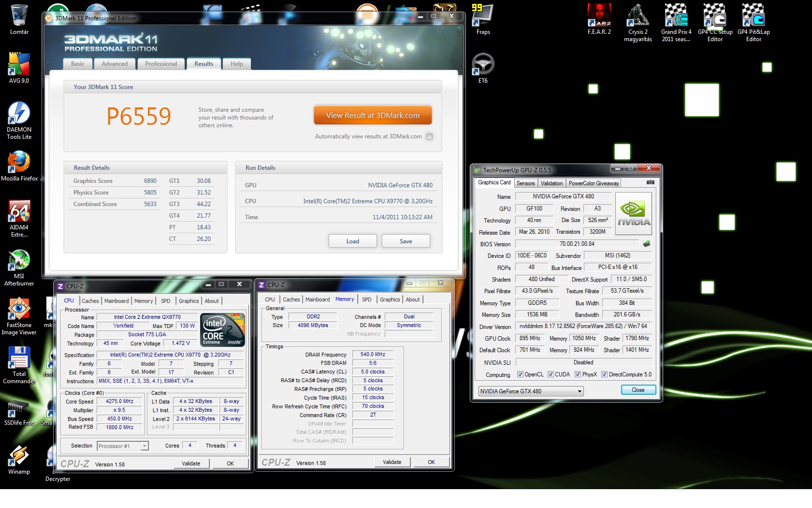The height and width of the screenshot is (508, 812).
Task: Click the P6559 score text
Action: [139, 116]
